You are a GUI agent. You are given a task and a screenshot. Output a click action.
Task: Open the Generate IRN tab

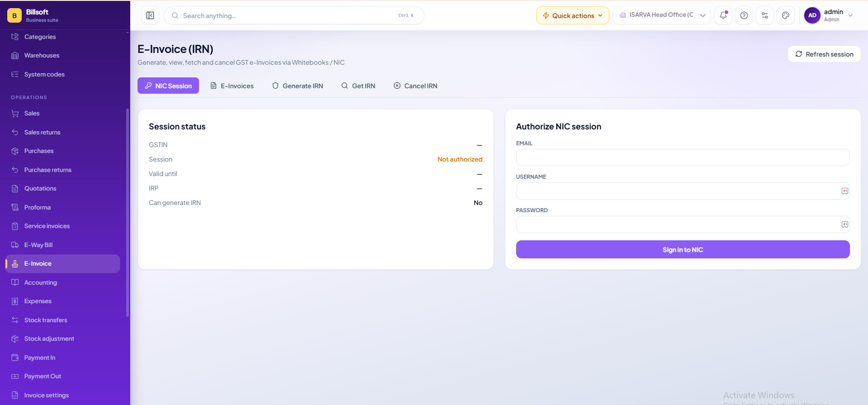tap(298, 86)
